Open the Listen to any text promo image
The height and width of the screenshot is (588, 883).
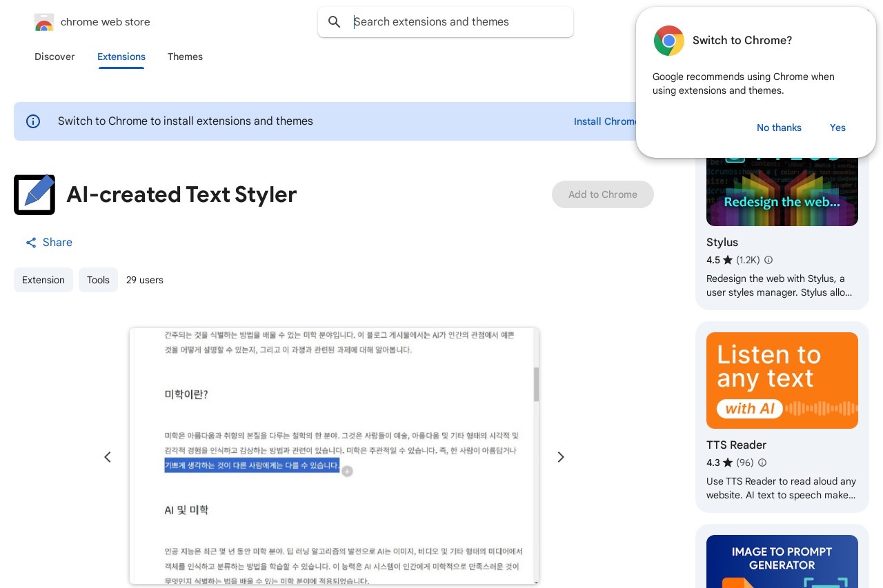(x=782, y=381)
